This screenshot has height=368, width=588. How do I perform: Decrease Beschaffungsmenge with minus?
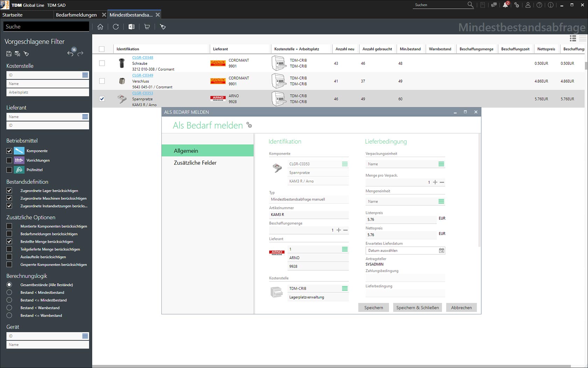click(x=345, y=230)
